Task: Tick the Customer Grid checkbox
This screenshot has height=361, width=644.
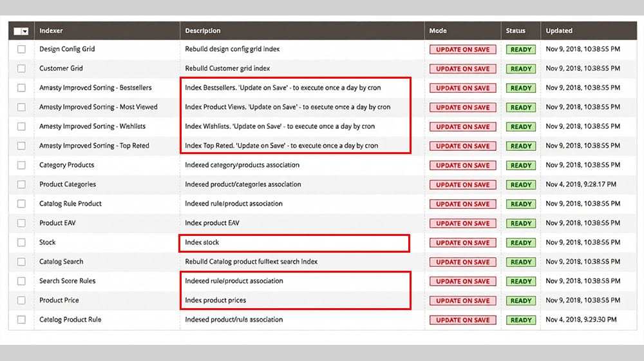Action: click(x=21, y=69)
